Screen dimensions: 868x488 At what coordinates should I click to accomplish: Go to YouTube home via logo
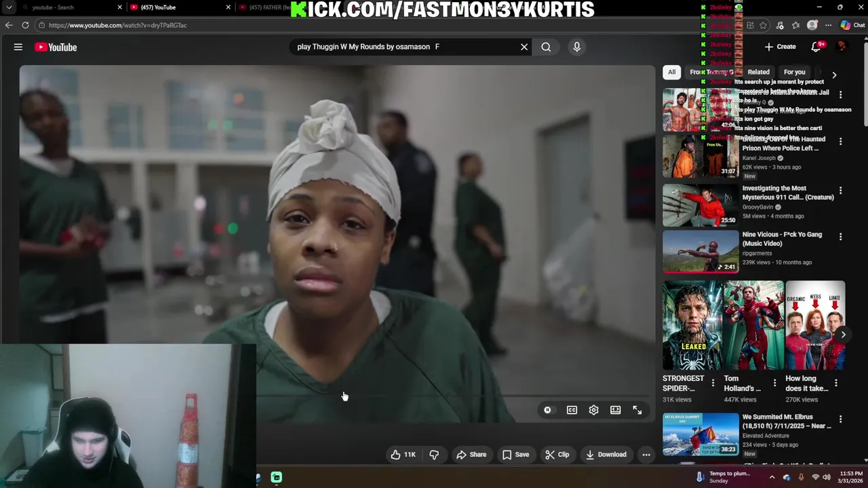[56, 47]
